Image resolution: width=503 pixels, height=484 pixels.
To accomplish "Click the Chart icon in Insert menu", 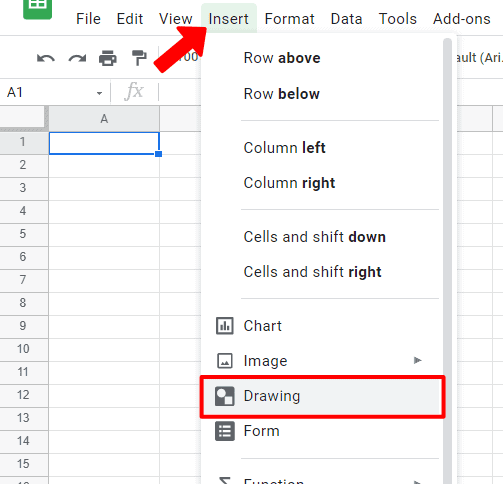I will pyautogui.click(x=225, y=326).
